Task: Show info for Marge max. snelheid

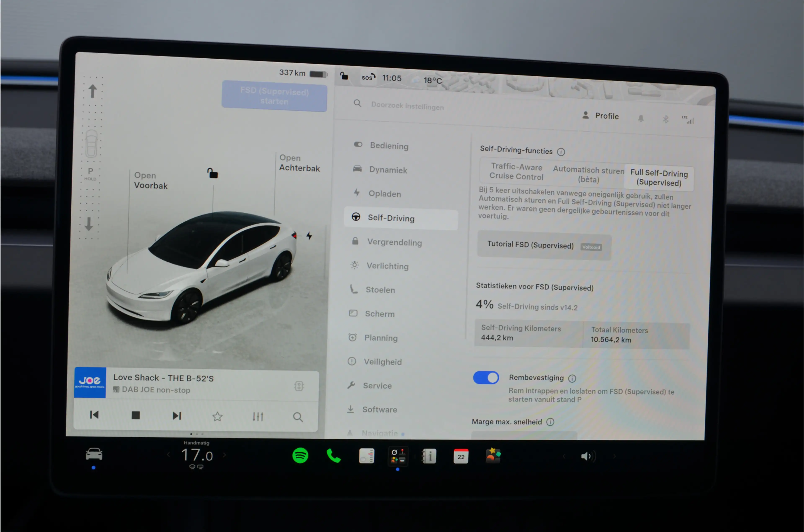Action: click(550, 422)
